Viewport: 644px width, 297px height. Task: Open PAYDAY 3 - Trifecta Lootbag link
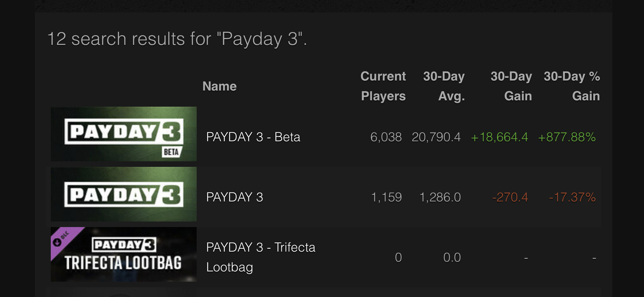[261, 257]
